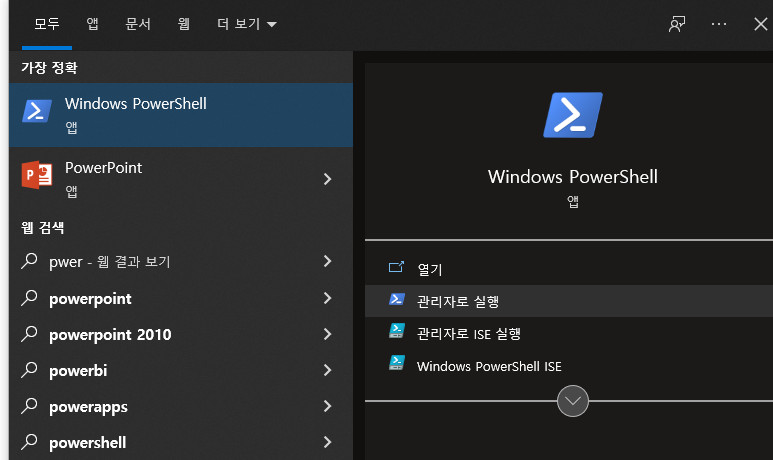Image resolution: width=773 pixels, height=460 pixels.
Task: Open the three-dot options menu
Action: (719, 24)
